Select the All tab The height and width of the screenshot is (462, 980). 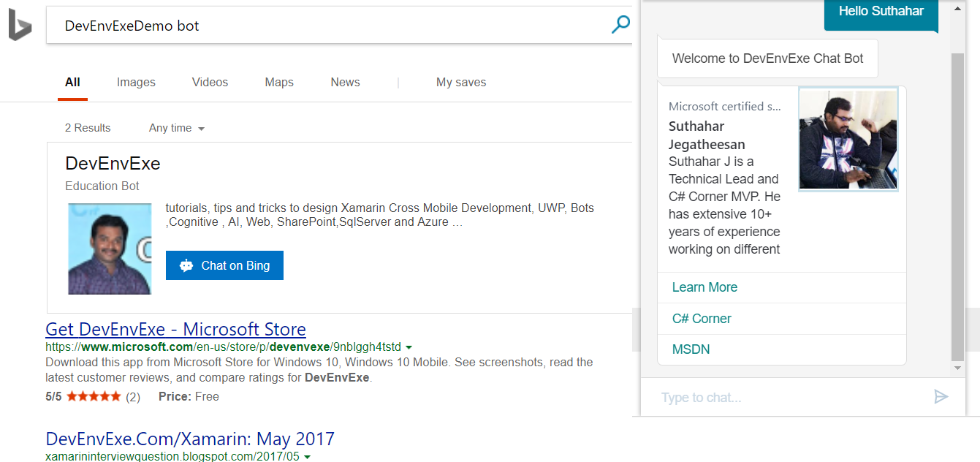tap(72, 82)
